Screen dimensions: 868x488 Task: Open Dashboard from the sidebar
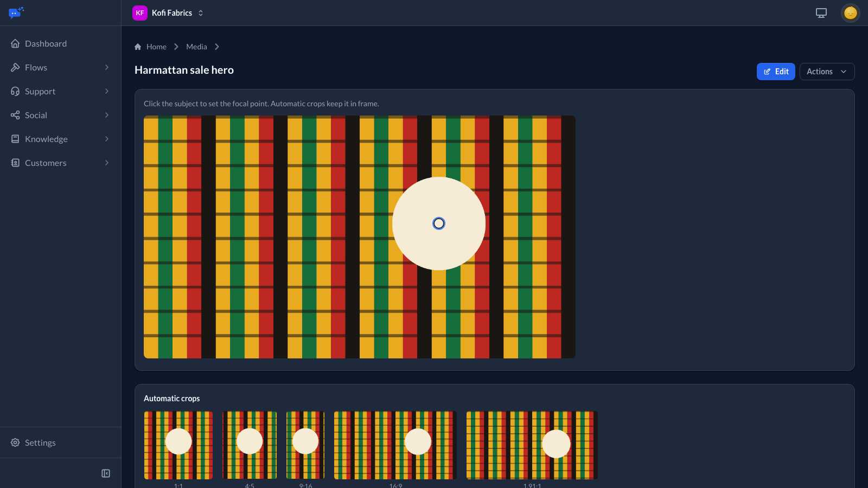[60, 43]
